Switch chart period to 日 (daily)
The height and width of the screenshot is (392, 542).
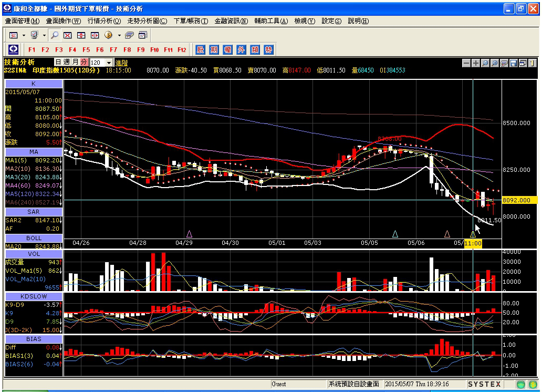coord(58,62)
